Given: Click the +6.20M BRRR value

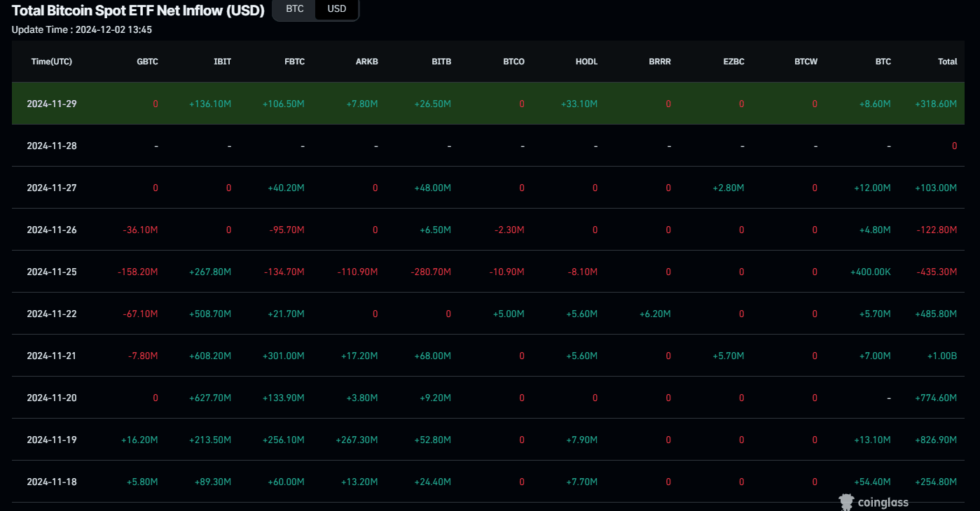Looking at the screenshot, I should pyautogui.click(x=655, y=314).
